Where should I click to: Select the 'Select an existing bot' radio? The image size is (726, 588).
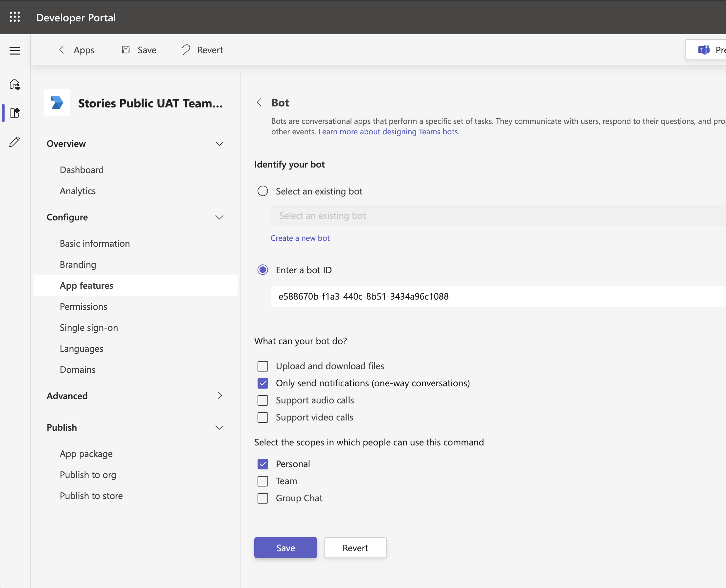pos(262,191)
